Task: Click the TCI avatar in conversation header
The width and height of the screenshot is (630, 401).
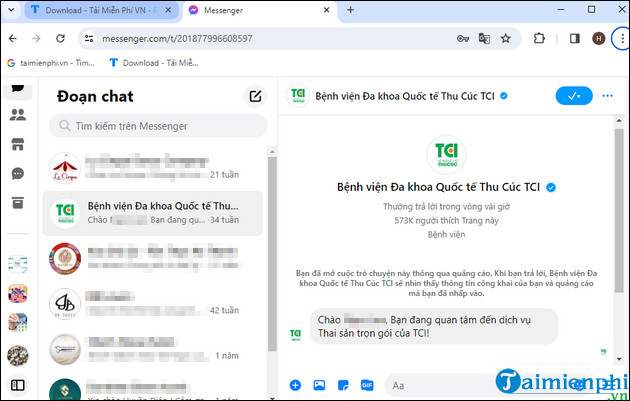Action: tap(298, 96)
